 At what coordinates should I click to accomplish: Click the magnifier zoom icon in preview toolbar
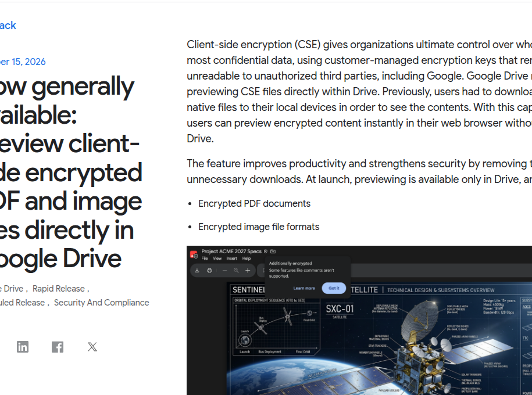pos(236,270)
